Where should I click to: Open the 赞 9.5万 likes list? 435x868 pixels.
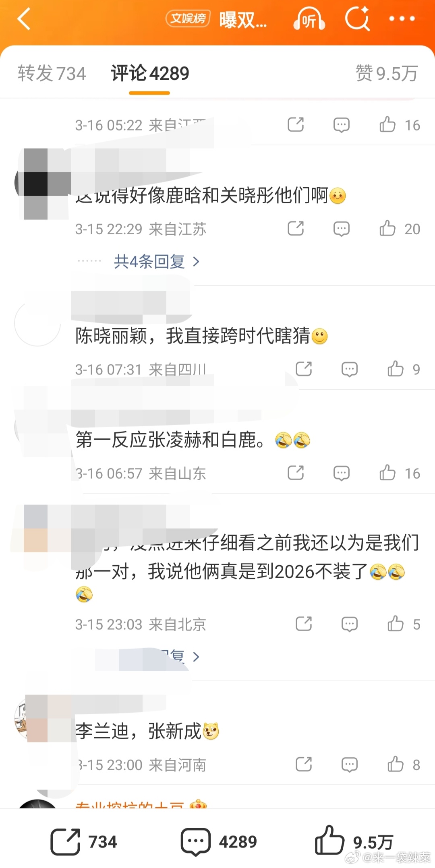[x=387, y=73]
